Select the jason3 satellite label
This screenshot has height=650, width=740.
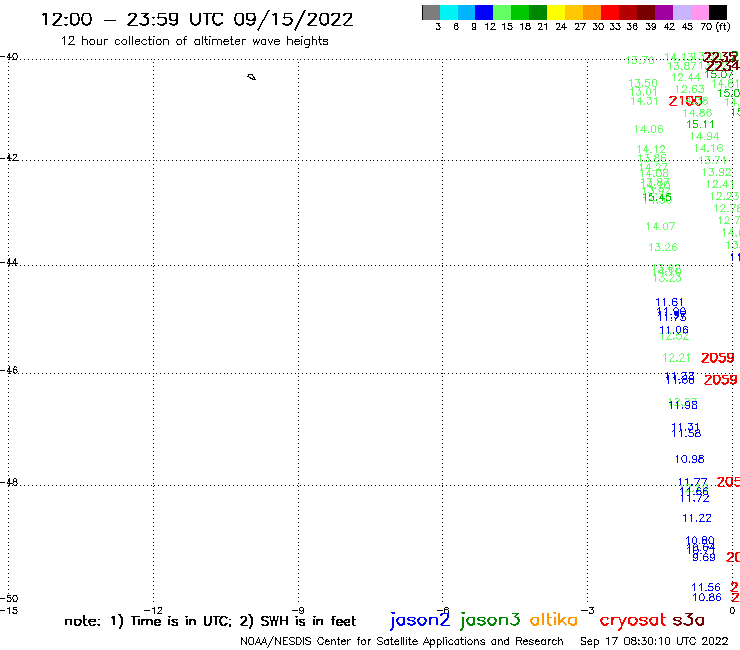pyautogui.click(x=490, y=620)
